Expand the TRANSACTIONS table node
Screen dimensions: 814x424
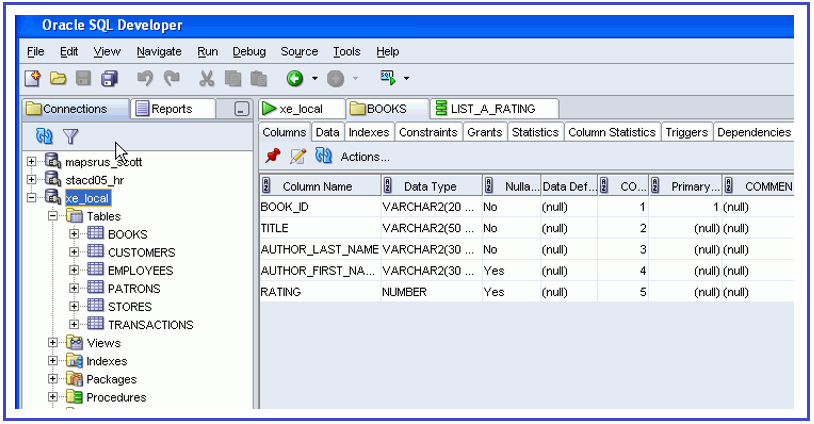[74, 324]
